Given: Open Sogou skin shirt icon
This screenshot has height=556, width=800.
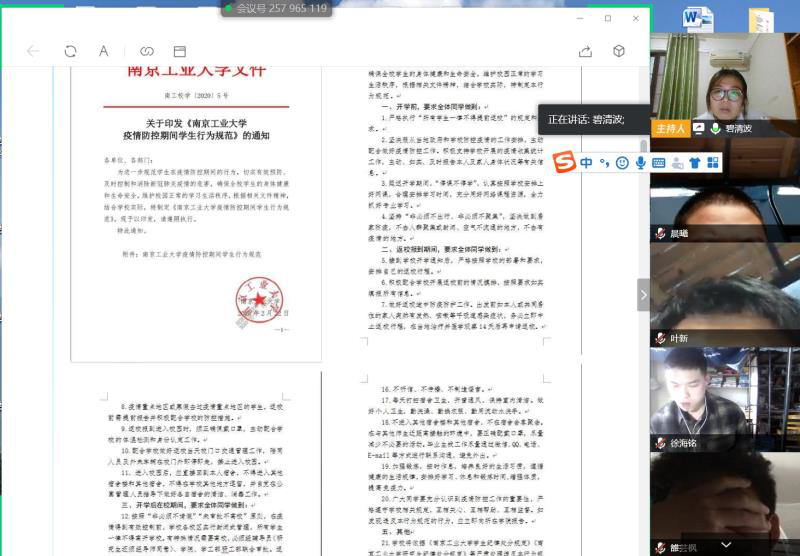Looking at the screenshot, I should pyautogui.click(x=694, y=162).
